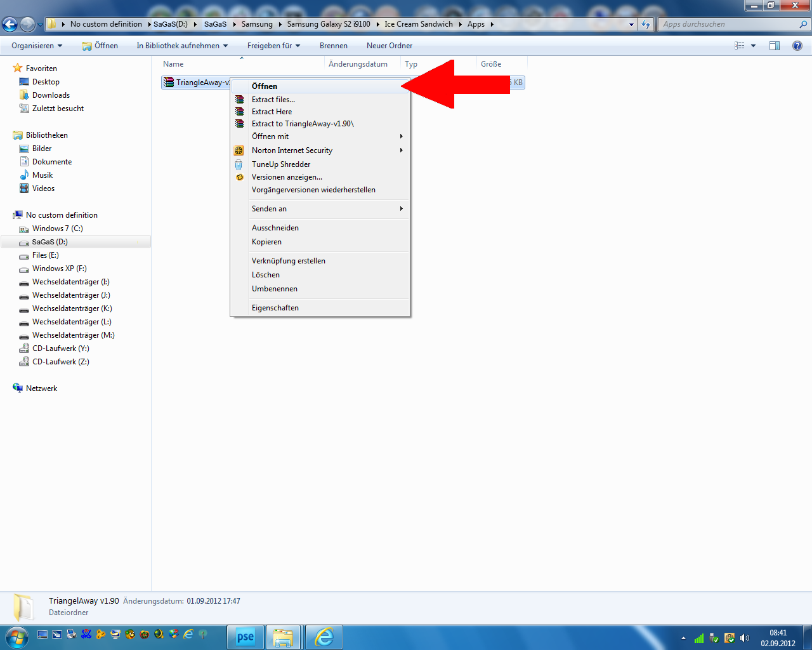This screenshot has width=812, height=650.
Task: Open the view options dropdown arrow
Action: [754, 46]
